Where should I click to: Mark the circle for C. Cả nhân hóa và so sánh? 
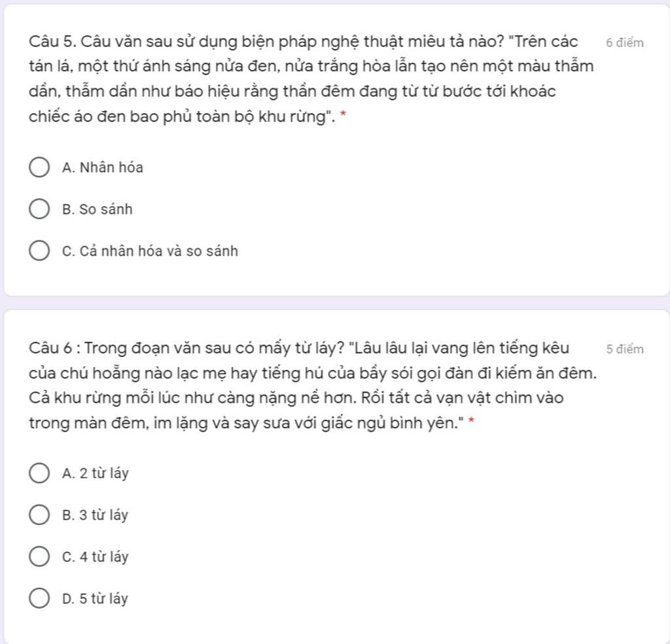39,250
